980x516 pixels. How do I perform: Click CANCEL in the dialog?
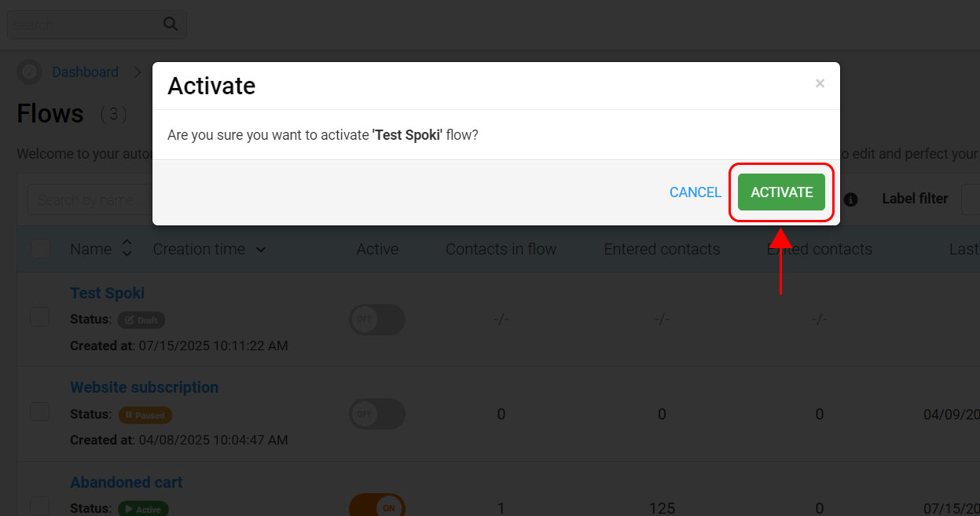(696, 192)
